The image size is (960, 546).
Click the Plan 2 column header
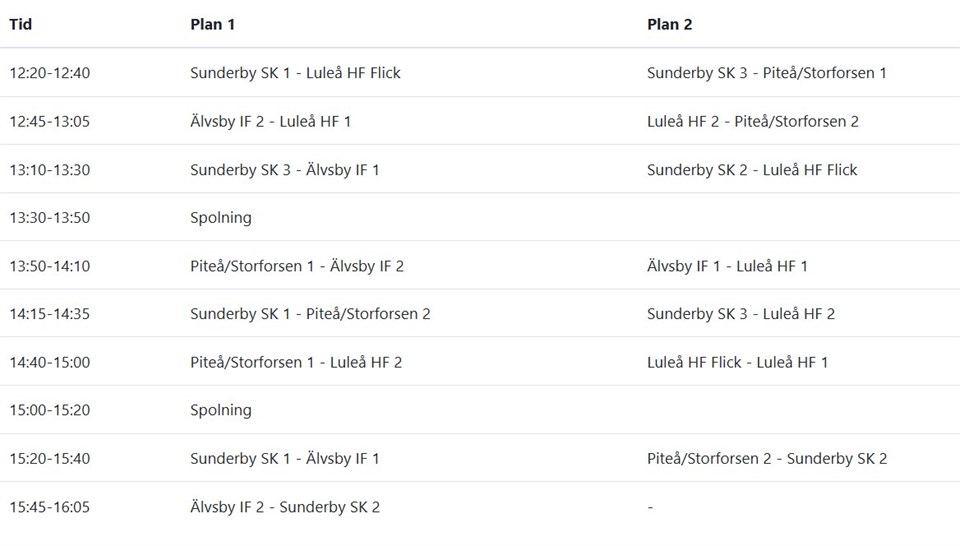(x=669, y=24)
